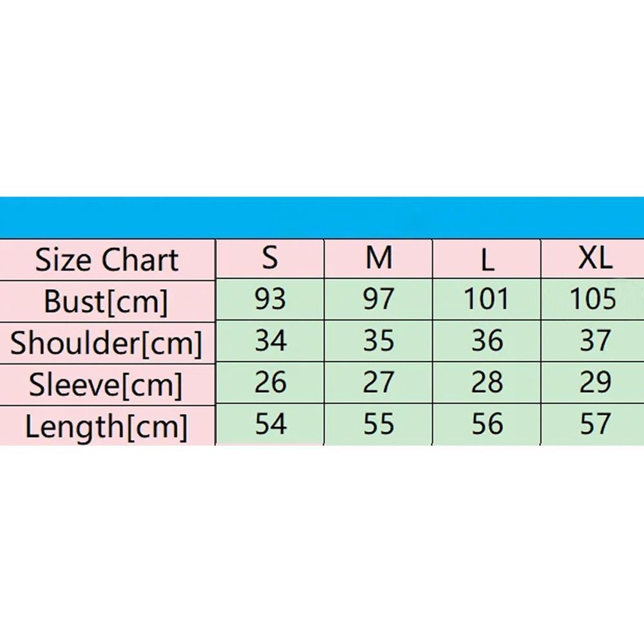Screen dimensions: 644x644
Task: Click the shoulder value 35 cell
Action: pos(378,341)
